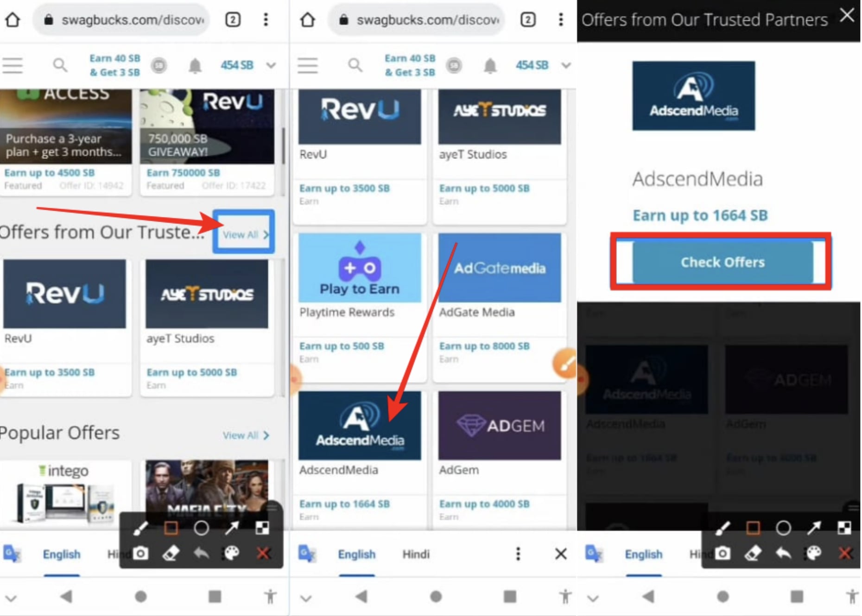Image resolution: width=862 pixels, height=616 pixels.
Task: Select the pen drawing tool in first screen's annotation bar
Action: click(x=140, y=528)
